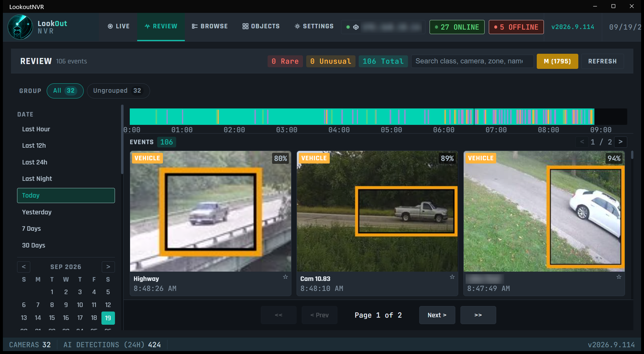The height and width of the screenshot is (354, 644).
Task: Select September 12 in the calendar
Action: [108, 305]
